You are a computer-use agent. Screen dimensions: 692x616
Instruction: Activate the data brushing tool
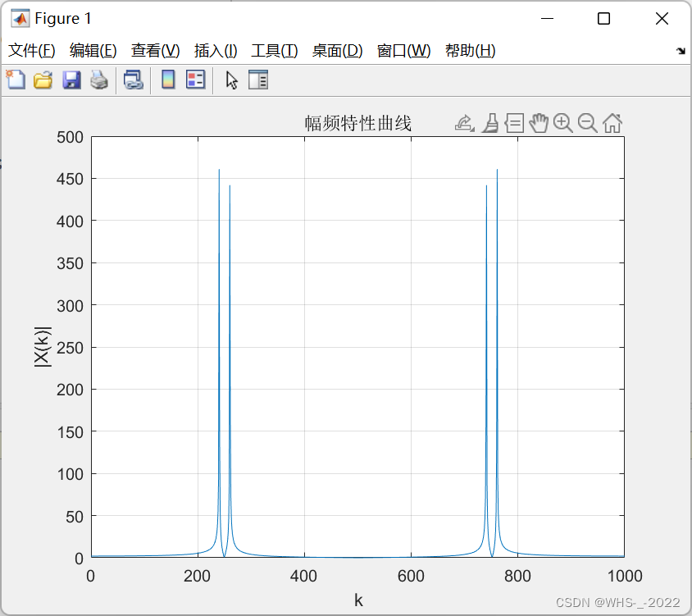coord(490,123)
